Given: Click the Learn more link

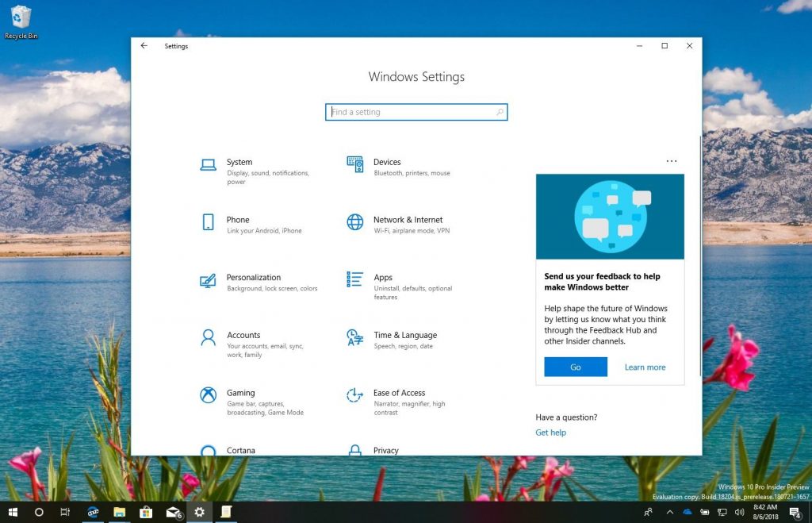Looking at the screenshot, I should pos(645,367).
